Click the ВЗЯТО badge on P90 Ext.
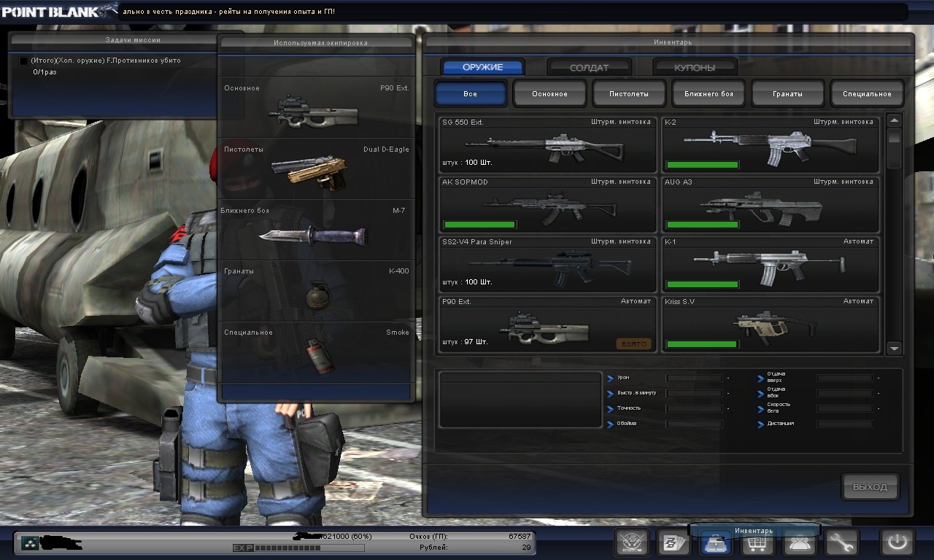 pos(633,343)
